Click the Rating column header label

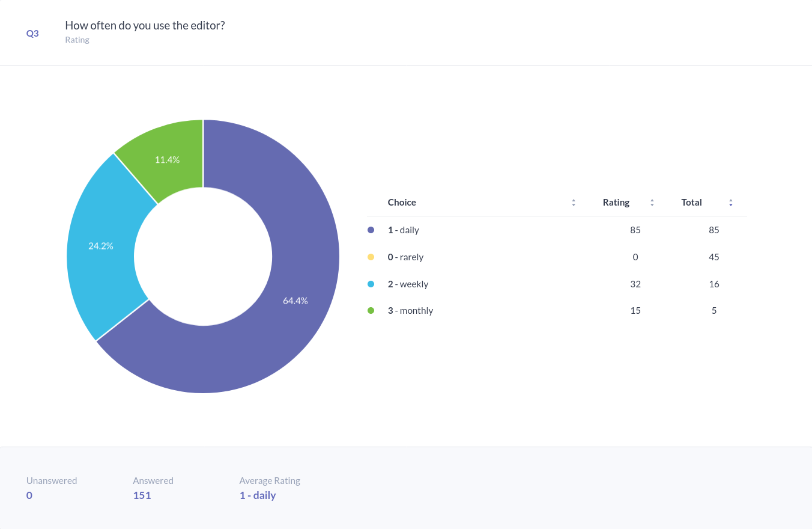coord(616,203)
